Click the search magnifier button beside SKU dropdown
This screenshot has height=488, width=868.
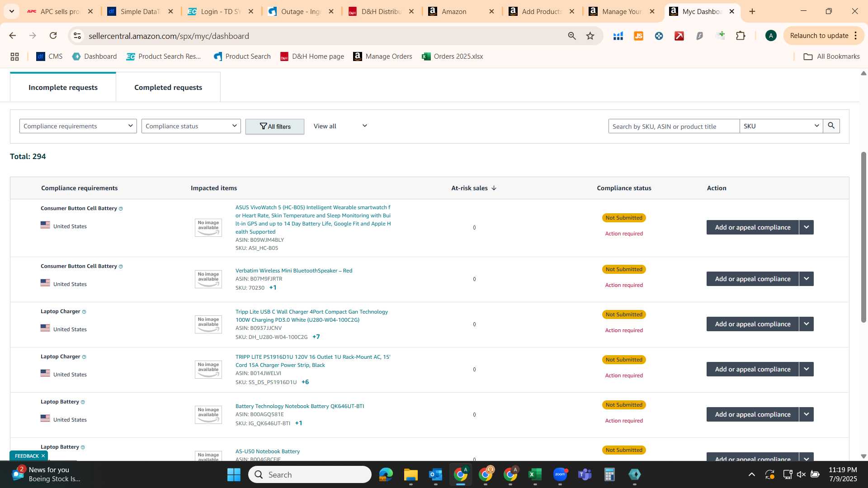click(x=831, y=126)
